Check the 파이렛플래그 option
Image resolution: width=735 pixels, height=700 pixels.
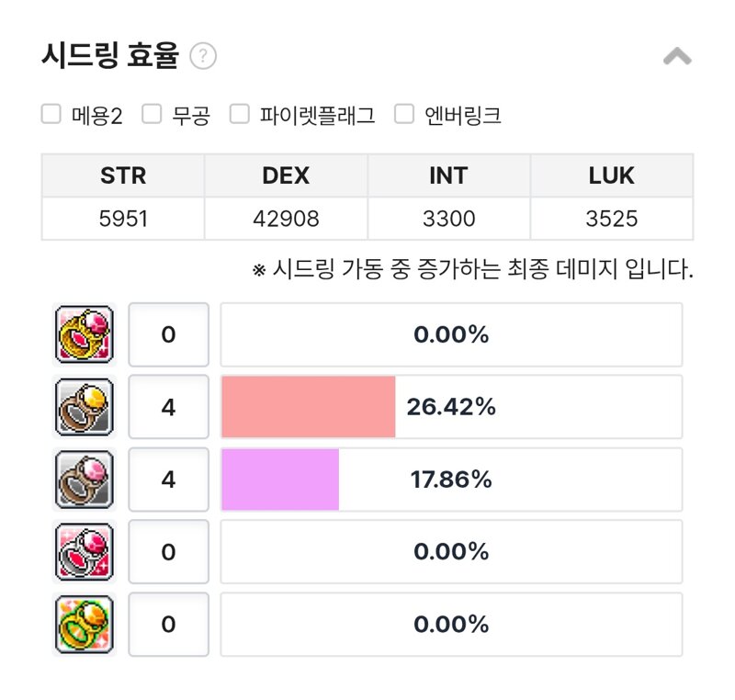(240, 114)
